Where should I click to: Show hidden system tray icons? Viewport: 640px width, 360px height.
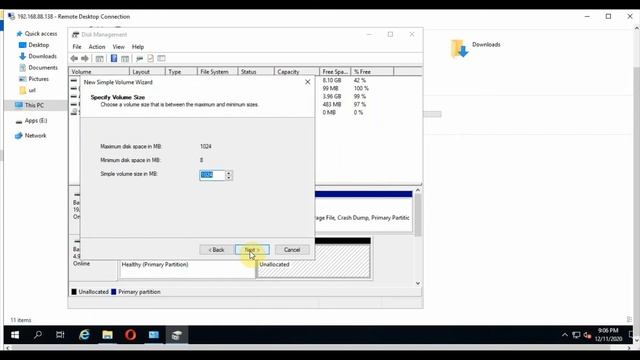pos(565,335)
